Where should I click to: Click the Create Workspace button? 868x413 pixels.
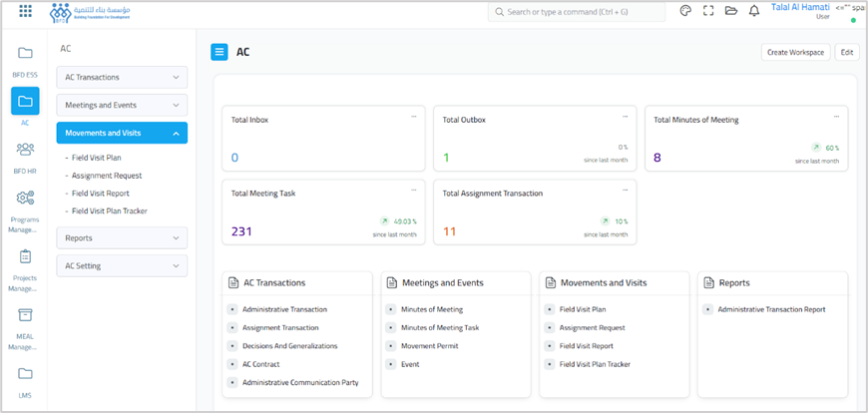[x=795, y=52]
